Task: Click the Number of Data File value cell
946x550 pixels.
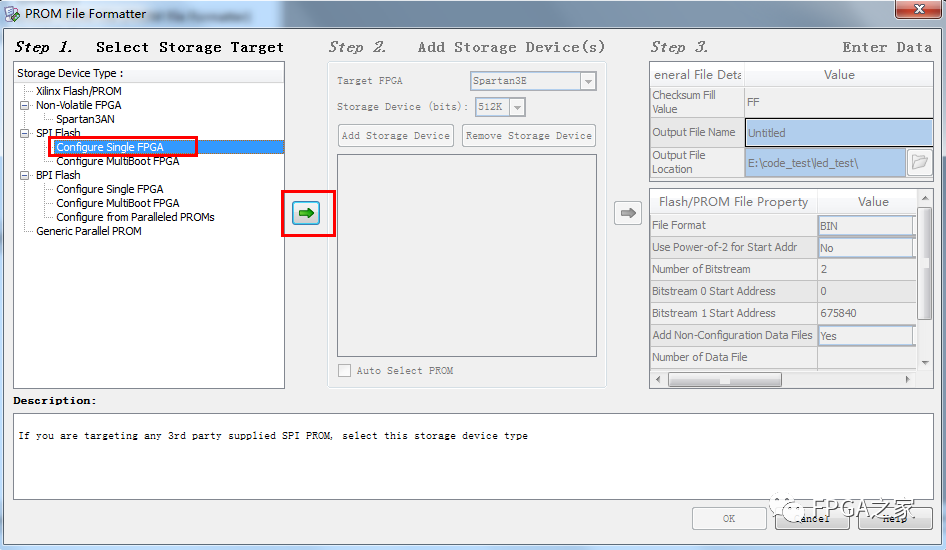Action: point(866,357)
